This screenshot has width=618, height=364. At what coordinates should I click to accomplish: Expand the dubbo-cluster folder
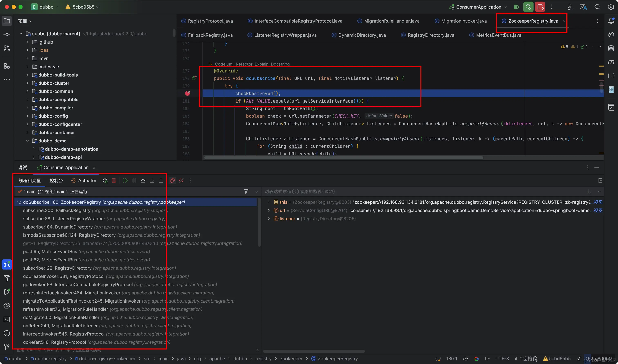[27, 83]
